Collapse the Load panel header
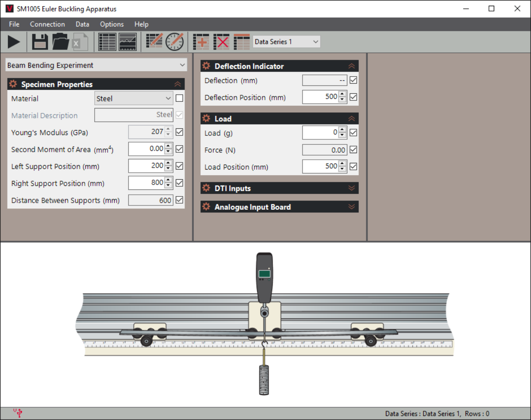The image size is (531, 420). 352,118
